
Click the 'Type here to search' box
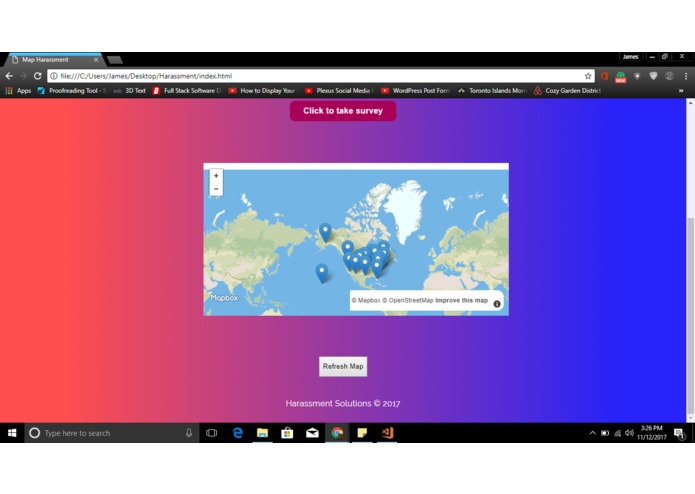(111, 433)
